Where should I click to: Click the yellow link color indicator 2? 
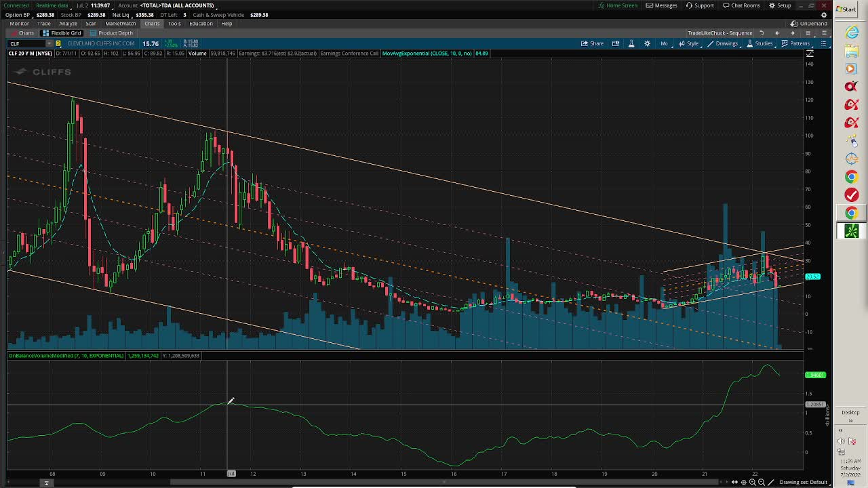point(58,44)
